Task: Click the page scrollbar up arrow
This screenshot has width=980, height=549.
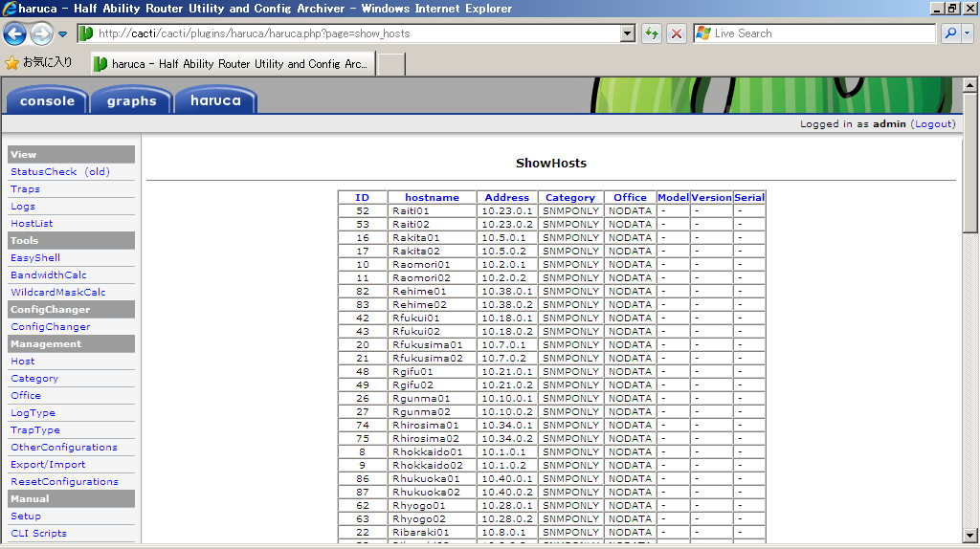Action: point(969,84)
